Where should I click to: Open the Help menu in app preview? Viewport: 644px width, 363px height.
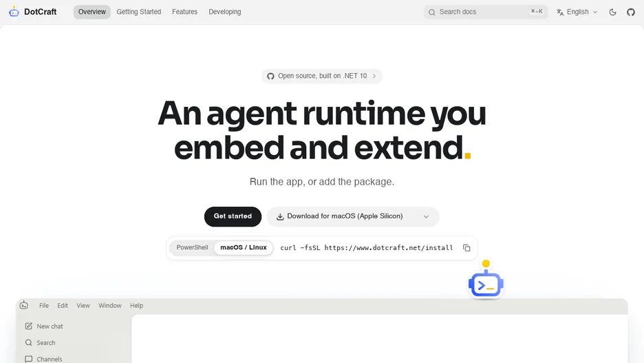tap(136, 305)
